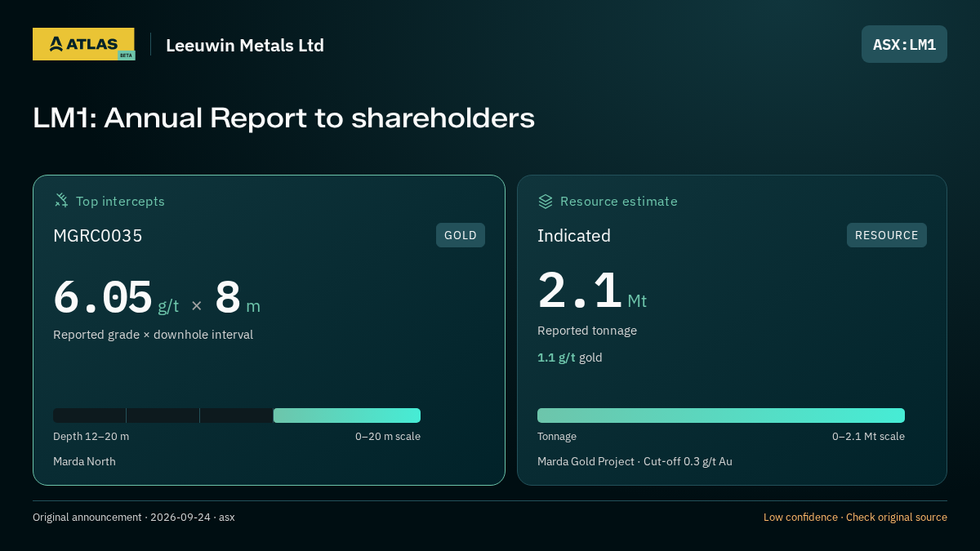Click the Top intercepts label
980x551 pixels.
(x=120, y=201)
